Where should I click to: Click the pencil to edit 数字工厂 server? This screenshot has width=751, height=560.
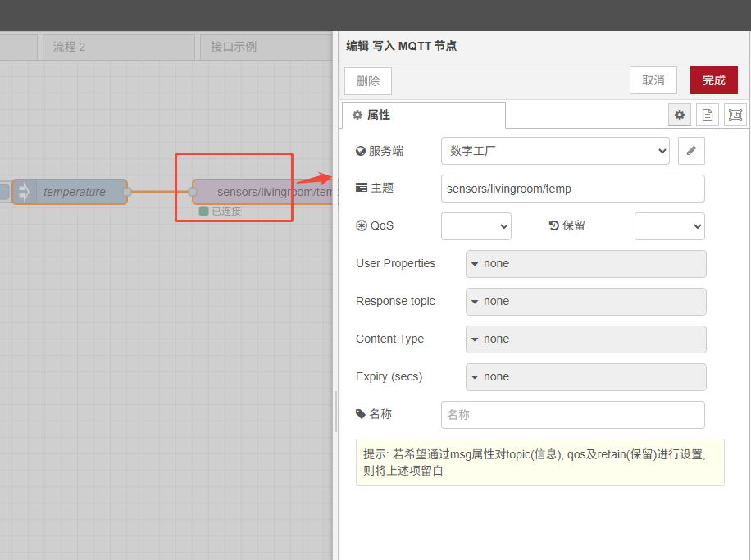[690, 150]
